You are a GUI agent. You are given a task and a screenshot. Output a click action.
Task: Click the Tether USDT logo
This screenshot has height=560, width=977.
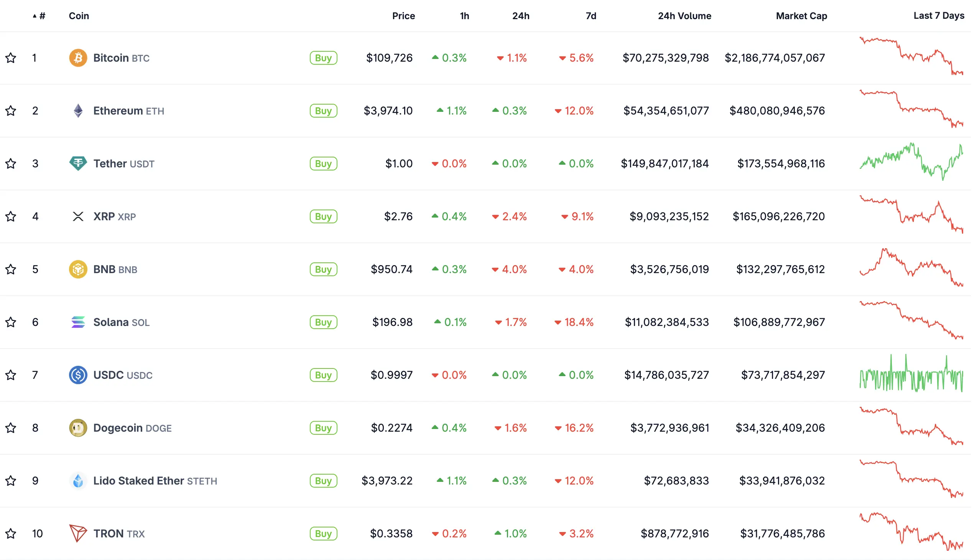click(78, 164)
